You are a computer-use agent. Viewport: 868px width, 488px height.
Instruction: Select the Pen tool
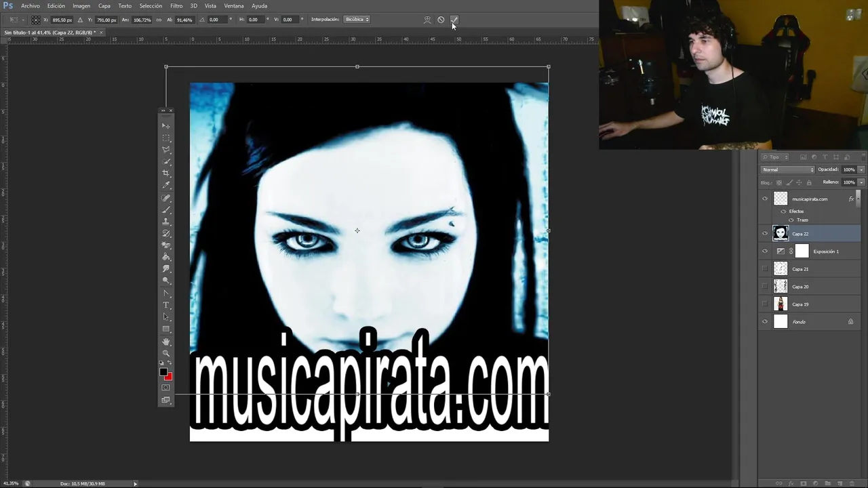tap(166, 293)
